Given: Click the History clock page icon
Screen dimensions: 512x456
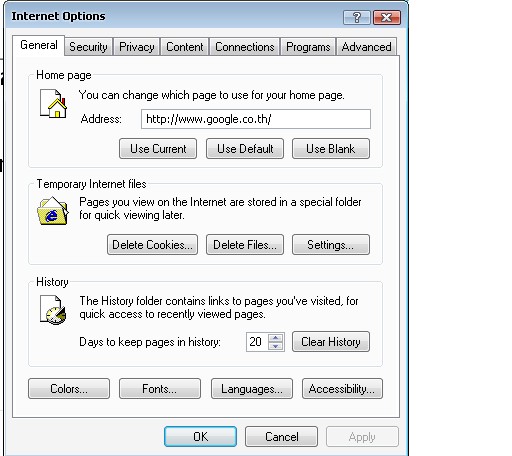Looking at the screenshot, I should pos(53,310).
